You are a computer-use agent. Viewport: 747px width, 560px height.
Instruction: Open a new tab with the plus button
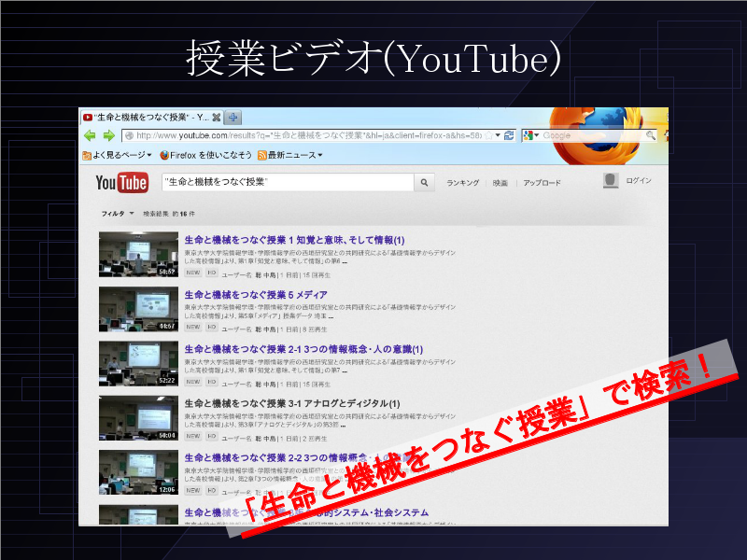tap(233, 118)
